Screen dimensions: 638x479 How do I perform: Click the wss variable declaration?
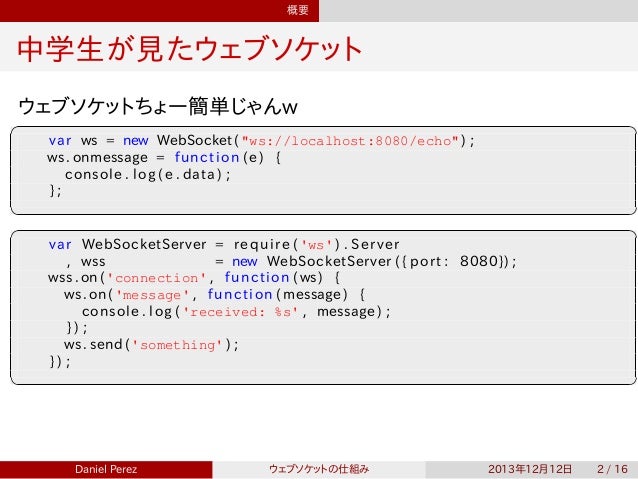[93, 261]
